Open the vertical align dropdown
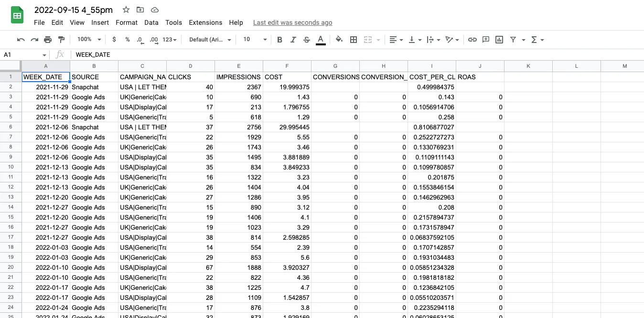Image resolution: width=644 pixels, height=318 pixels. click(414, 40)
